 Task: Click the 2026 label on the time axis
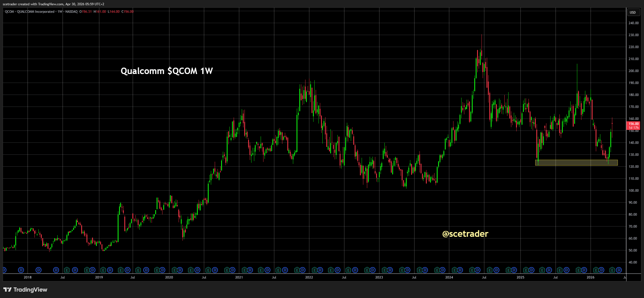(x=590, y=277)
